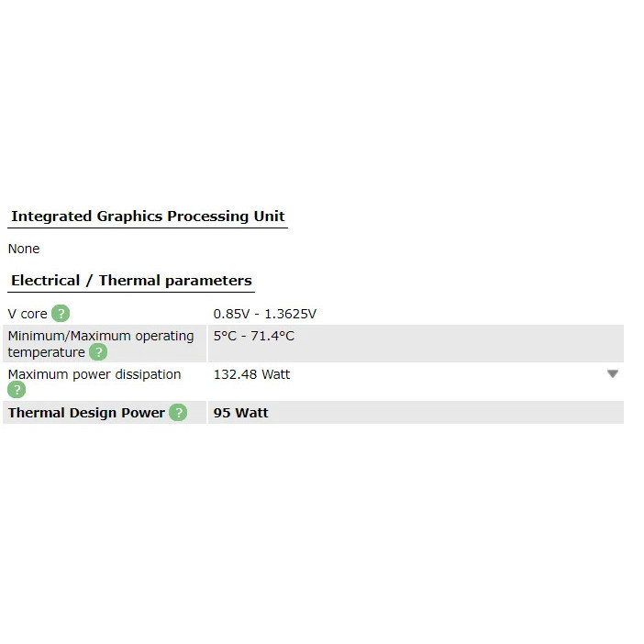Screen dimensions: 644x644
Task: Click the Integrated Graphics Processing Unit heading
Action: tap(148, 217)
